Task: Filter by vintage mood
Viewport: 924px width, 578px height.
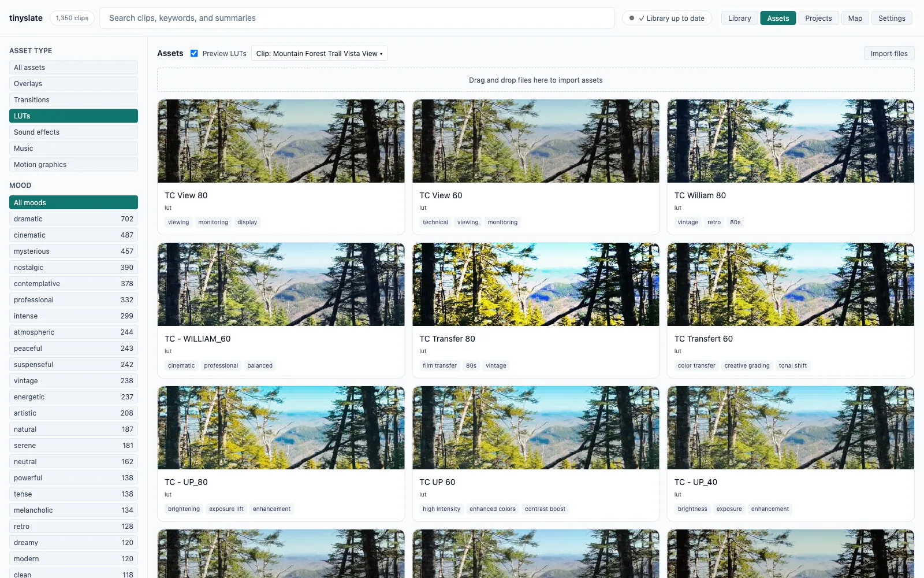Action: [73, 381]
